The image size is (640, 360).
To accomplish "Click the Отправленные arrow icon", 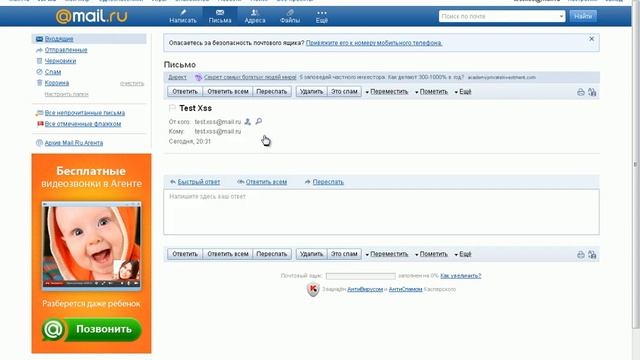I will [x=39, y=50].
